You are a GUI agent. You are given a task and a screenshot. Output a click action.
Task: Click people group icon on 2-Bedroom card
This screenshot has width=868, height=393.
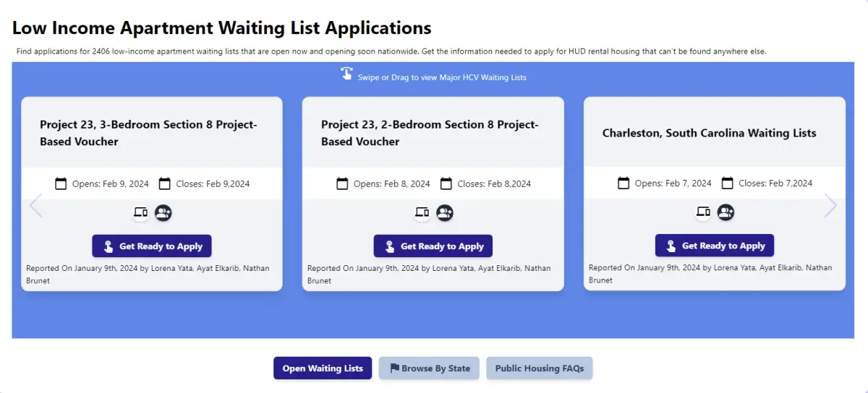[x=445, y=212]
